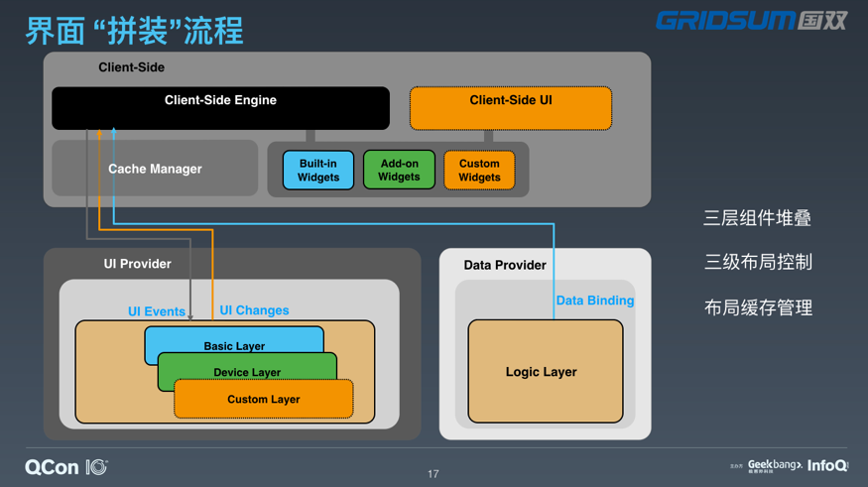Click the Geekbang logo in footer
The image size is (868, 487).
click(x=775, y=465)
